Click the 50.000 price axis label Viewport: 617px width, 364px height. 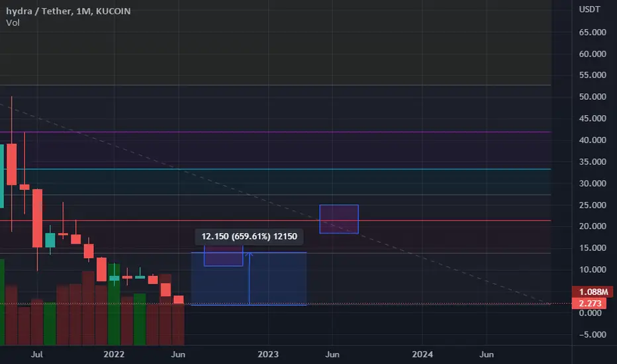pyautogui.click(x=593, y=97)
